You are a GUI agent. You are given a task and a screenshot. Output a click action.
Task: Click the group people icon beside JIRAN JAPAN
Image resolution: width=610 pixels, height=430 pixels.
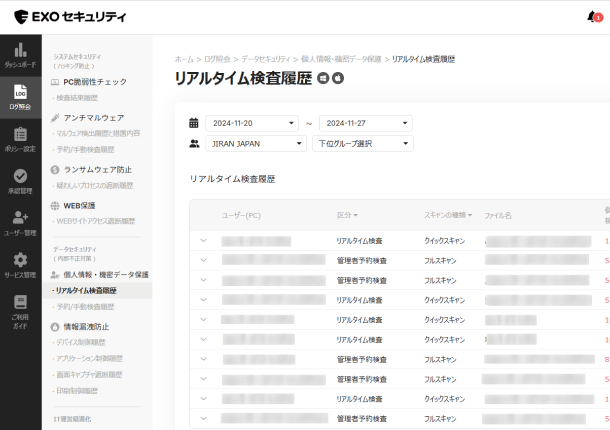pyautogui.click(x=194, y=144)
